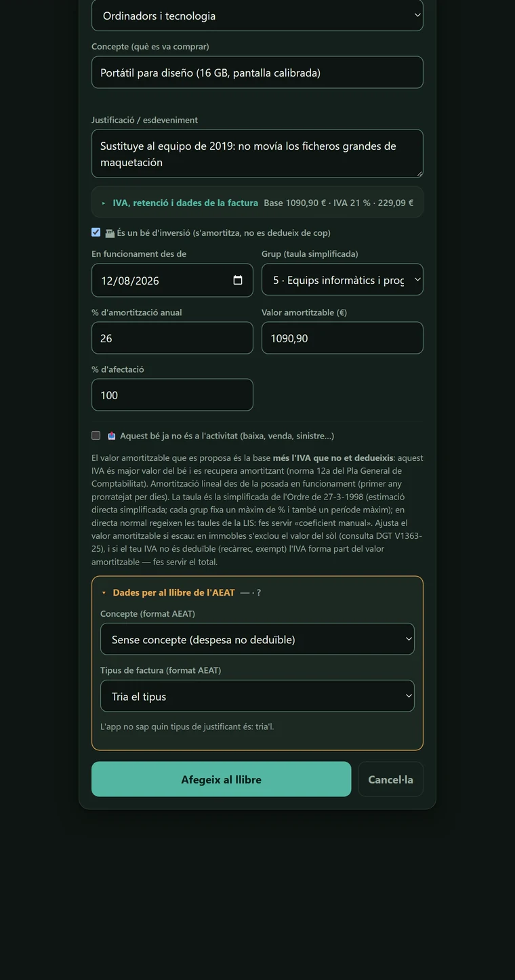Viewport: 515px width, 980px height.
Task: Click the Cancel·la button
Action: coord(390,779)
